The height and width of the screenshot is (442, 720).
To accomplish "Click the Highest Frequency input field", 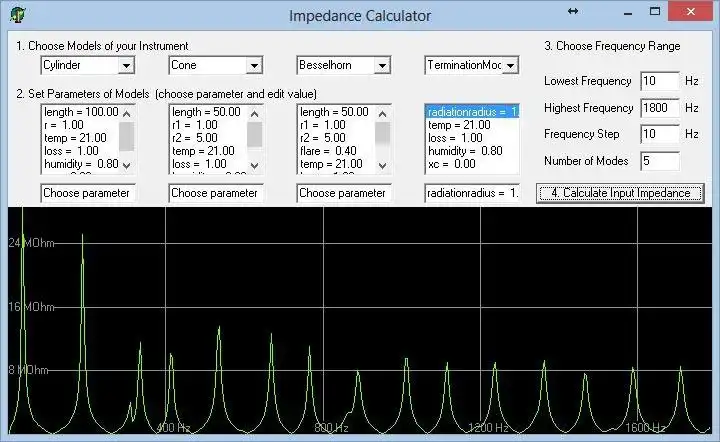I will 660,108.
